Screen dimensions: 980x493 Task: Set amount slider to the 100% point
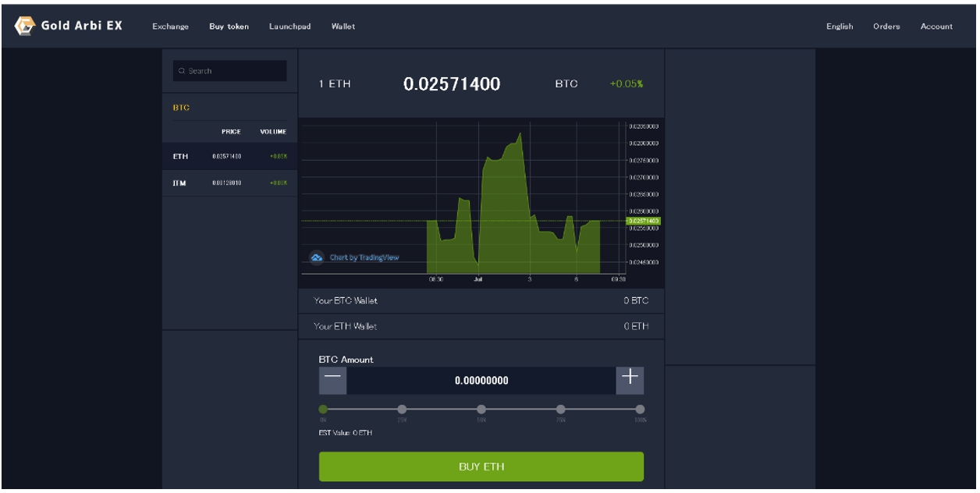(x=640, y=410)
